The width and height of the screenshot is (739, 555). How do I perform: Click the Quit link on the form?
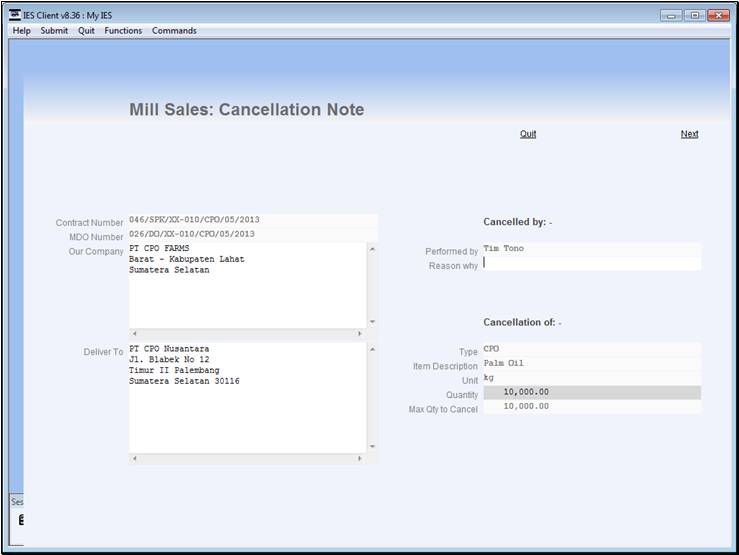click(528, 134)
